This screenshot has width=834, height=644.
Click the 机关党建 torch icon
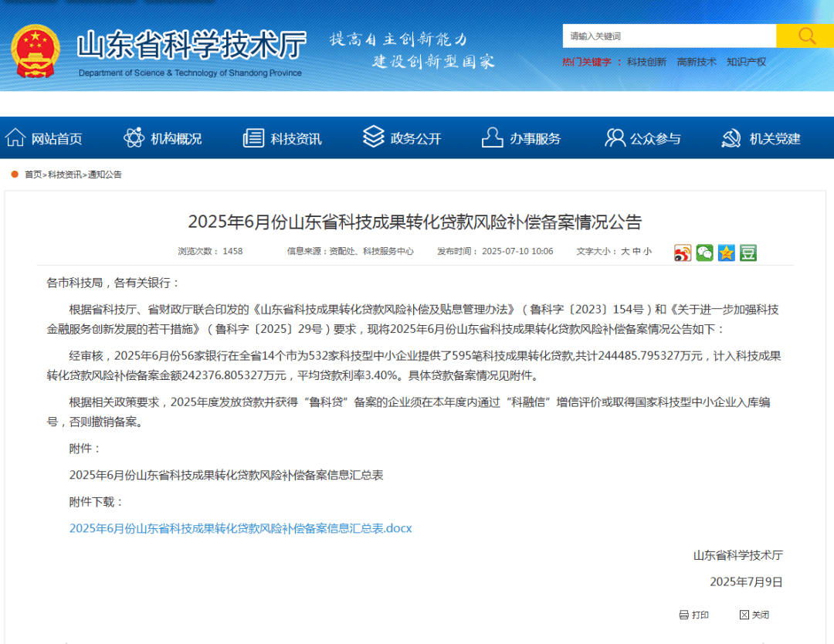[x=730, y=137]
